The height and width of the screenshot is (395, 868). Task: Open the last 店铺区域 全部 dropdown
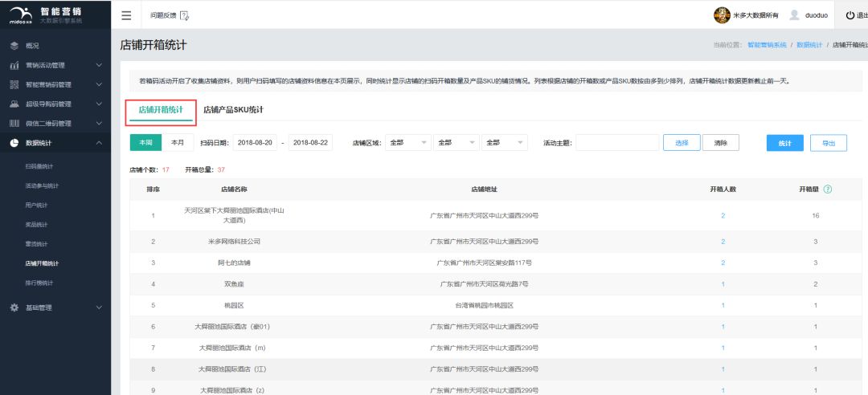click(504, 143)
